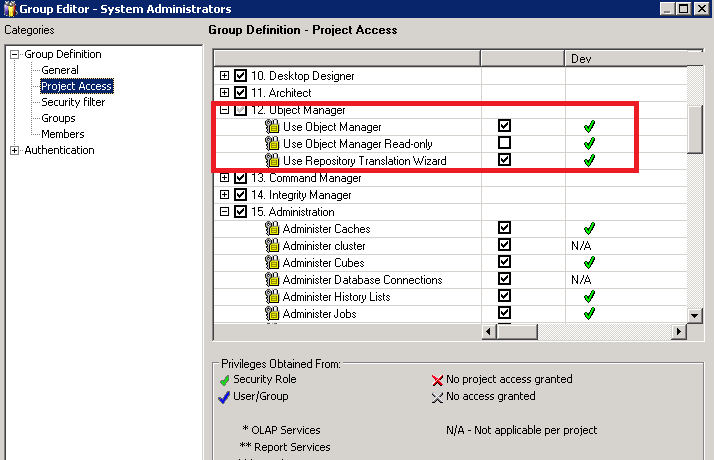Click the Administer Caches privilege icon
The image size is (714, 460).
pos(272,229)
